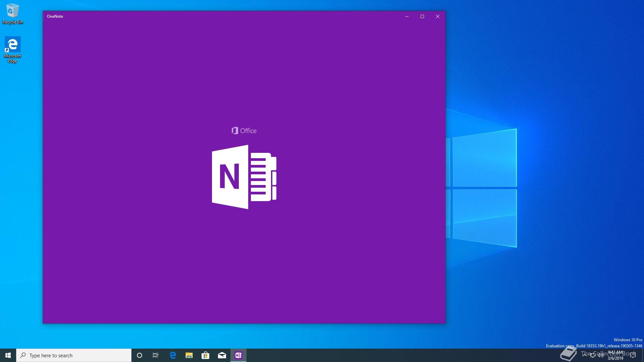Launch Edge from the taskbar
Screen dimensions: 644x362
pyautogui.click(x=173, y=355)
